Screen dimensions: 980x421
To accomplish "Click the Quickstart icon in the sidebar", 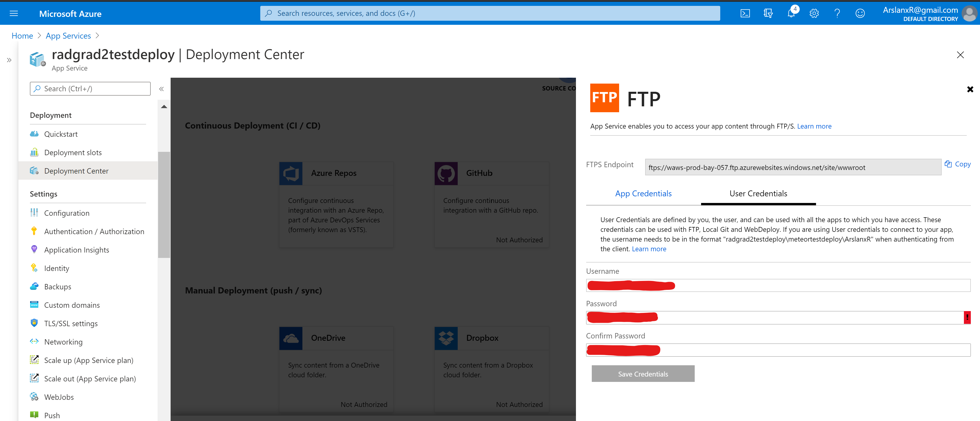I will tap(34, 134).
